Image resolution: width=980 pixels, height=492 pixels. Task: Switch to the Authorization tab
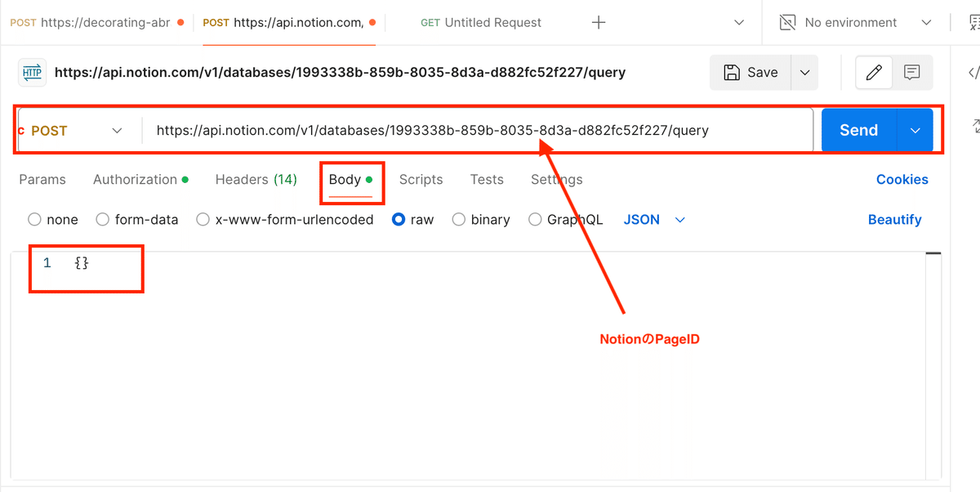[135, 180]
